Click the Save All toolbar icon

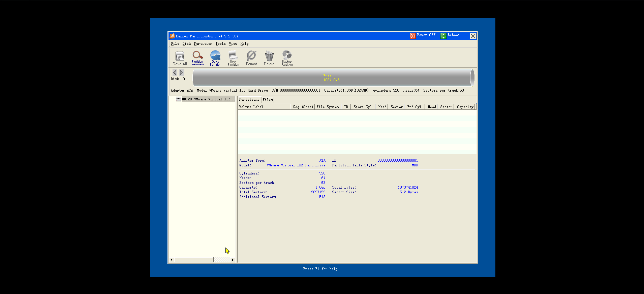(x=180, y=58)
